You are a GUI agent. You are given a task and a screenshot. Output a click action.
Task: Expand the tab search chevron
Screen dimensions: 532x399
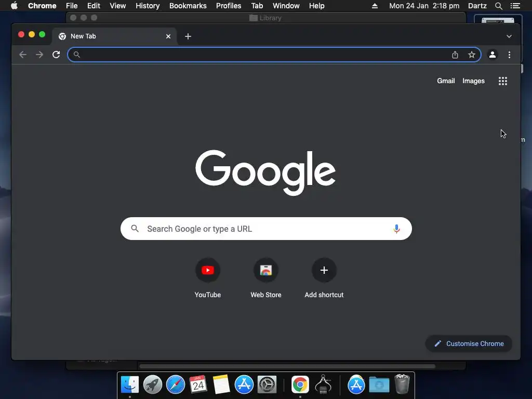[509, 36]
